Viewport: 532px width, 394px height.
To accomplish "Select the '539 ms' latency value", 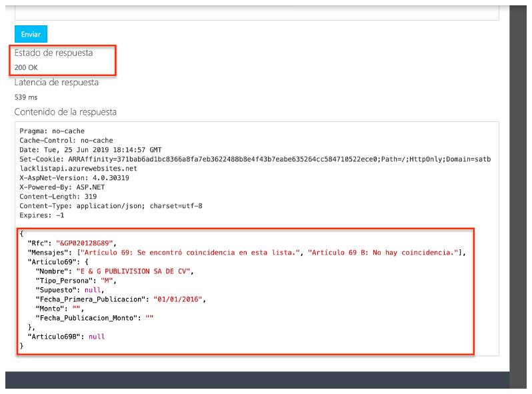I will tap(26, 97).
